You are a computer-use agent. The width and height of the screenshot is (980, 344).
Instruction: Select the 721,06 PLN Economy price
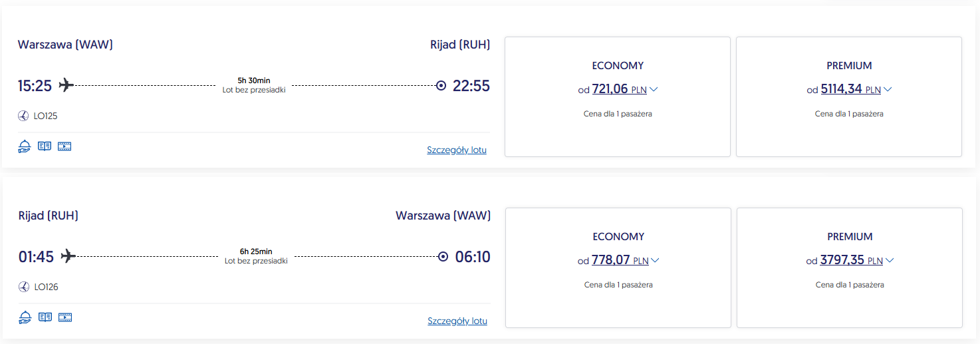[610, 89]
